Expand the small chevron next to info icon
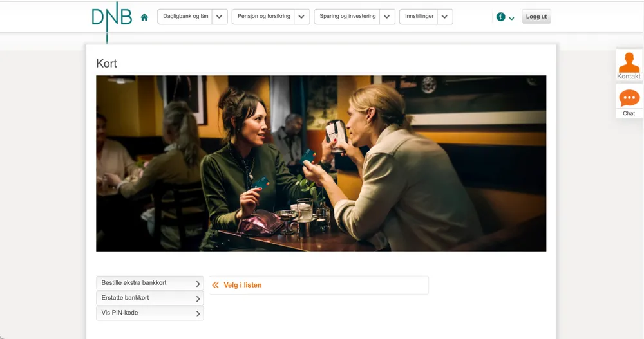This screenshot has width=644, height=339. pyautogui.click(x=511, y=19)
